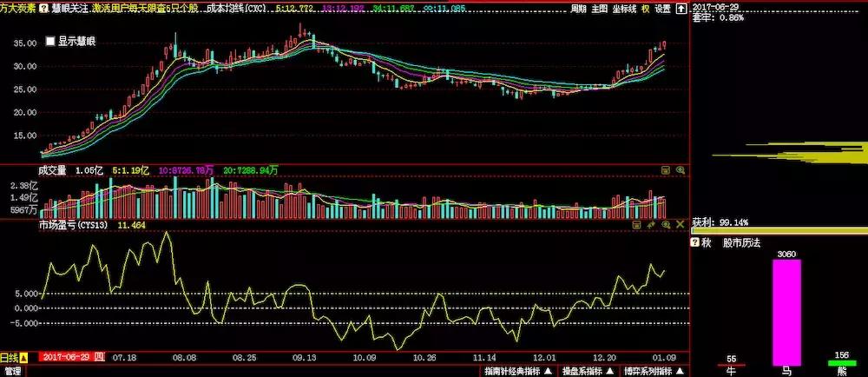Click the pin icon in 市场盈亏 panel

click(x=651, y=224)
